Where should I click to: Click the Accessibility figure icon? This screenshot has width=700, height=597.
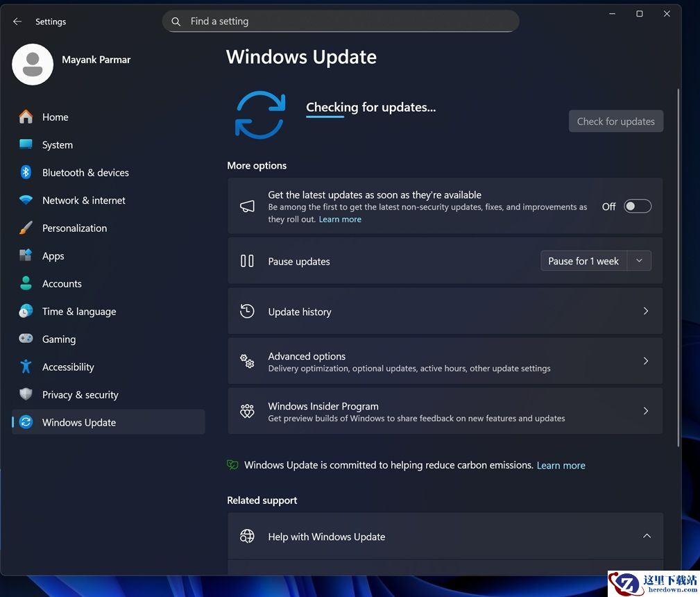(x=26, y=367)
